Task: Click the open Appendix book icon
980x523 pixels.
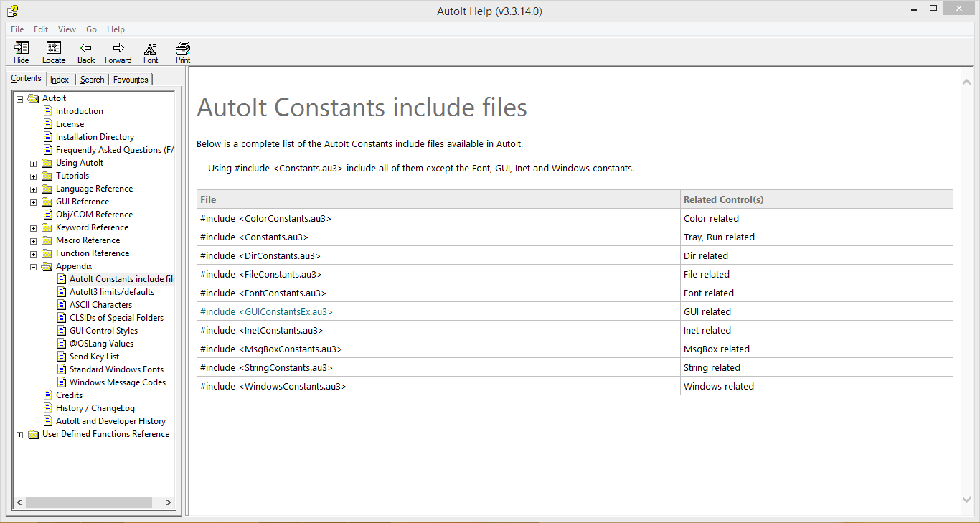Action: click(x=47, y=266)
